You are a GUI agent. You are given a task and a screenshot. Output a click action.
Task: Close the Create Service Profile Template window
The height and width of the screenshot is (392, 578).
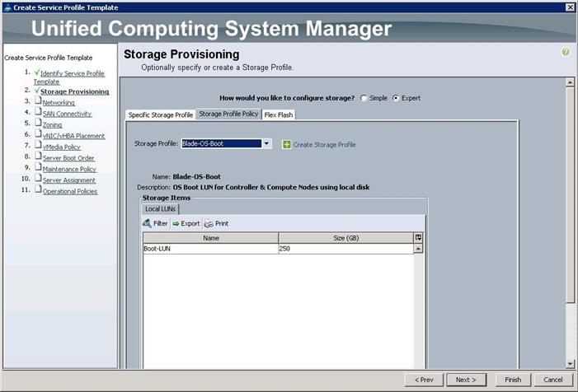(x=570, y=7)
